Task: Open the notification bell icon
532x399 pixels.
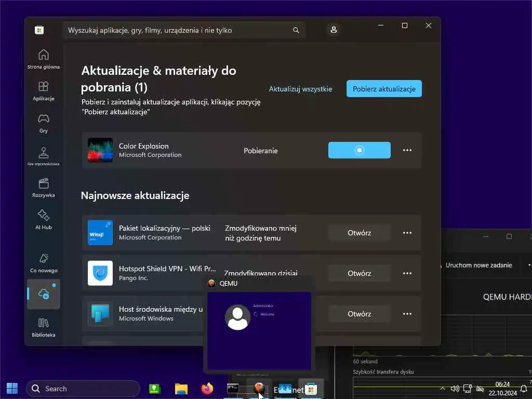Action: click(524, 389)
